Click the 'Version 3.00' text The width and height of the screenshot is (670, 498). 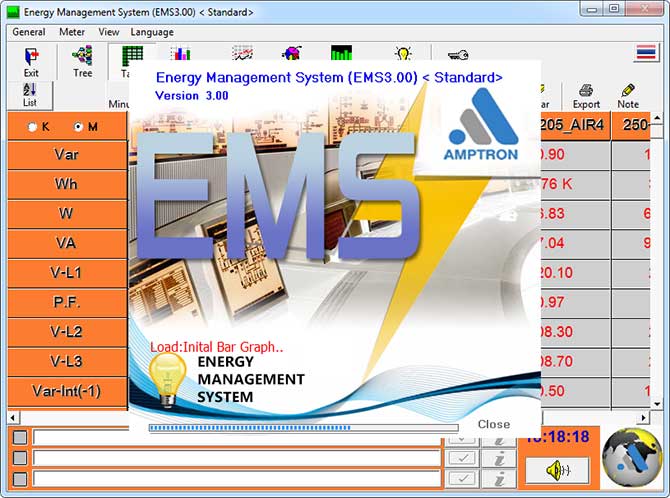(x=192, y=96)
